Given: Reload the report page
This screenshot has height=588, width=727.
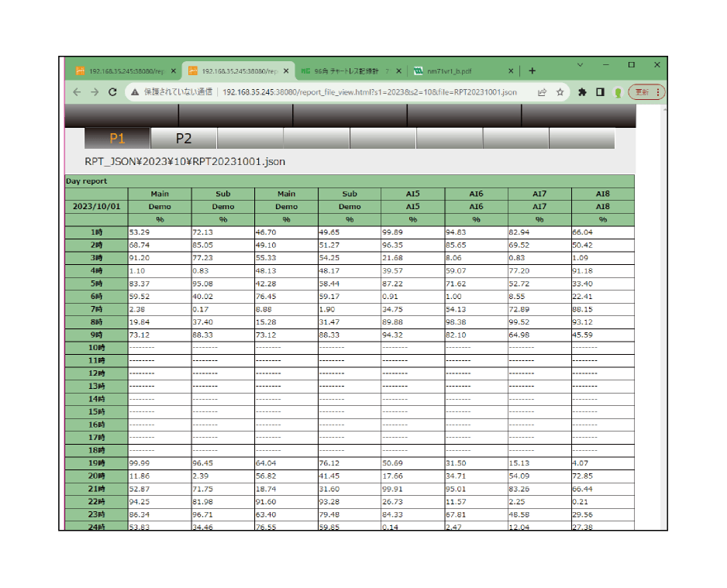Looking at the screenshot, I should point(113,92).
